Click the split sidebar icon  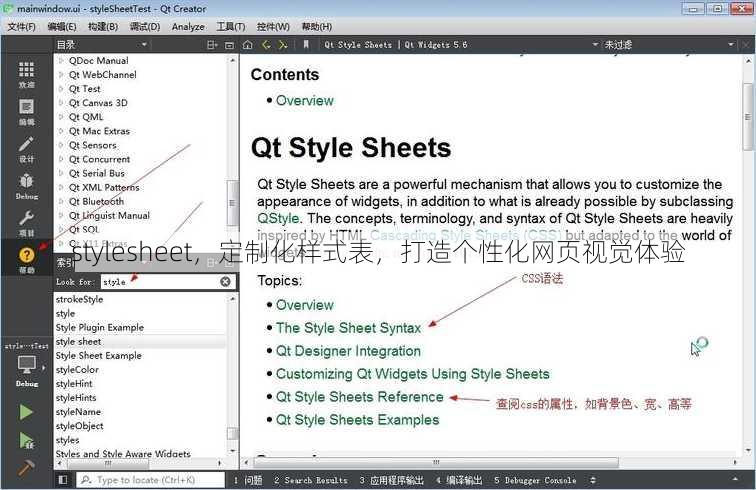212,45
